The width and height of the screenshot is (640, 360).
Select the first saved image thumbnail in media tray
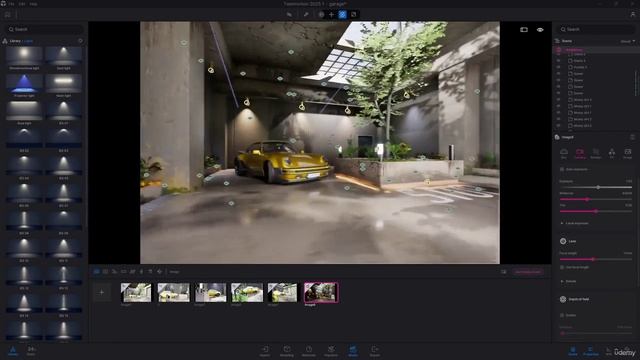pos(136,292)
